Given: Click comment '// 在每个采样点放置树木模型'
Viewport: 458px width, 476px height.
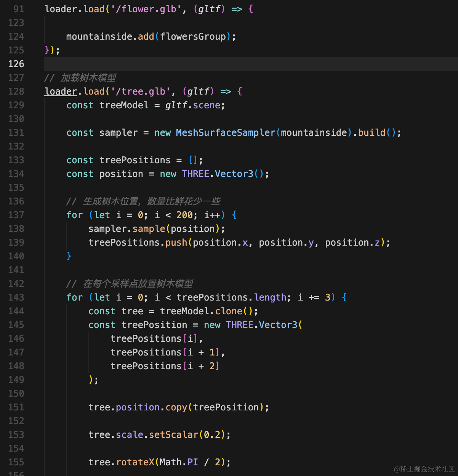Looking at the screenshot, I should coord(130,284).
